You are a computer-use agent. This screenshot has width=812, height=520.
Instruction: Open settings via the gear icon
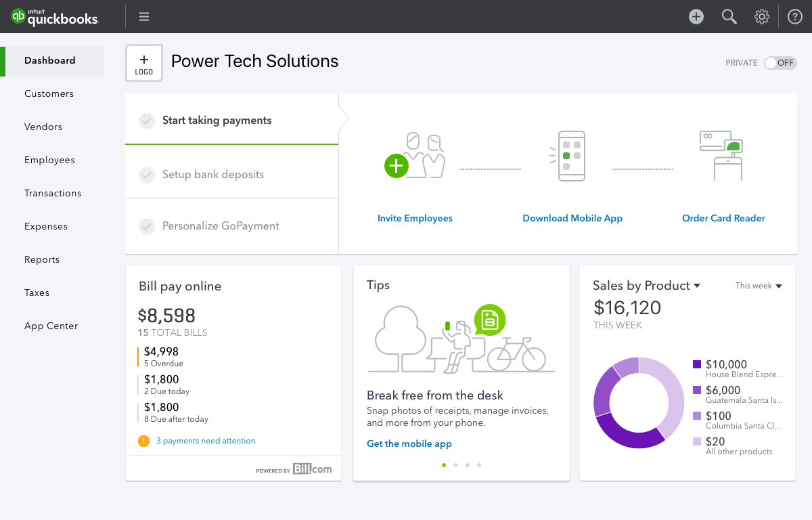(x=762, y=17)
